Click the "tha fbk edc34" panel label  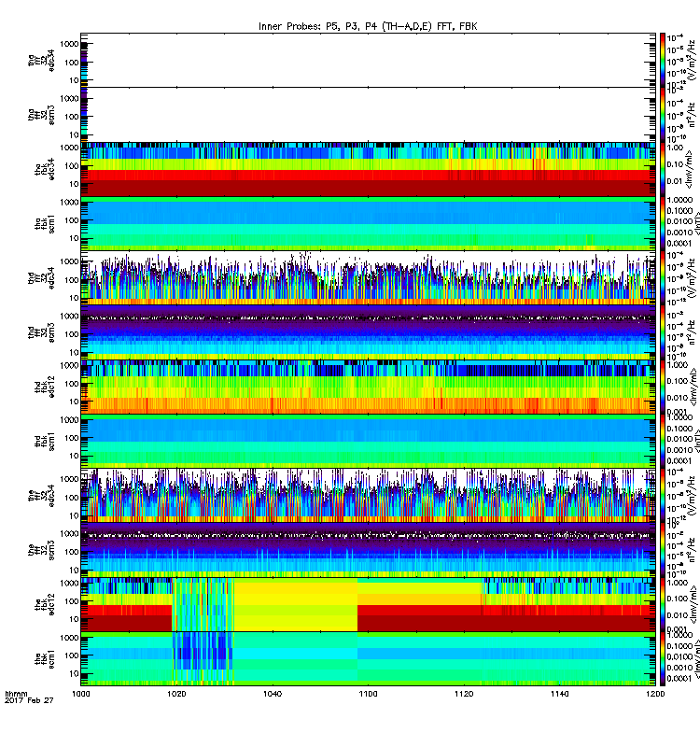[x=45, y=169]
